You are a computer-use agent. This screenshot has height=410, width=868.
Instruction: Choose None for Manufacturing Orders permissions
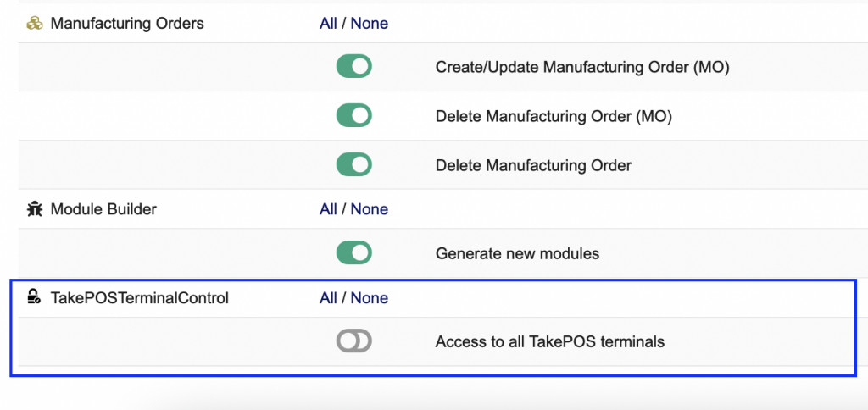370,24
